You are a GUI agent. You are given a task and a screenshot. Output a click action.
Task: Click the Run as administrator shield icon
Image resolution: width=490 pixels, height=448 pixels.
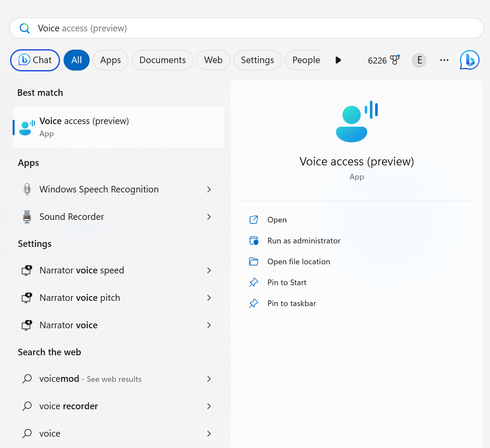[254, 240]
